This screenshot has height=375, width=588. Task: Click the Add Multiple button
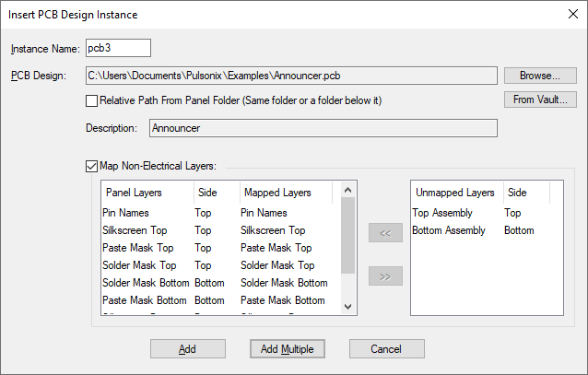[x=288, y=349]
